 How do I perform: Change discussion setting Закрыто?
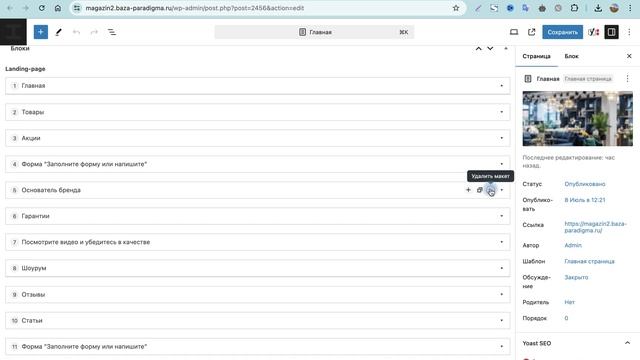tap(576, 277)
